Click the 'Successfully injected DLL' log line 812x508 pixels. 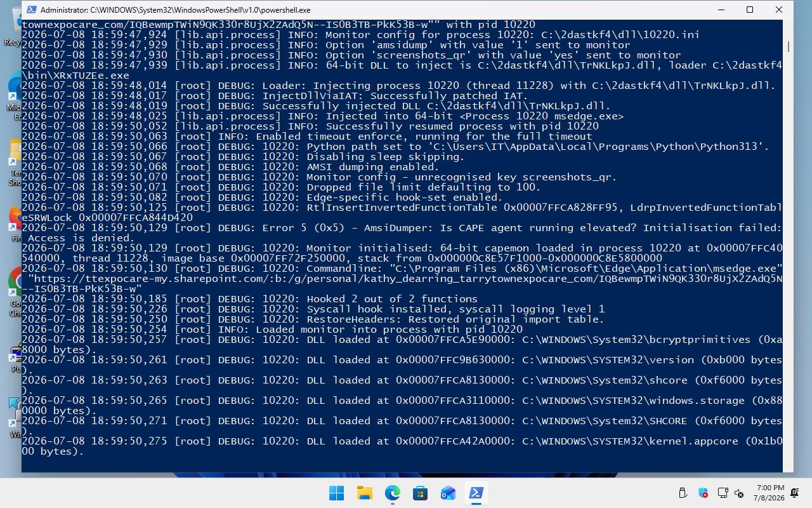(x=316, y=106)
